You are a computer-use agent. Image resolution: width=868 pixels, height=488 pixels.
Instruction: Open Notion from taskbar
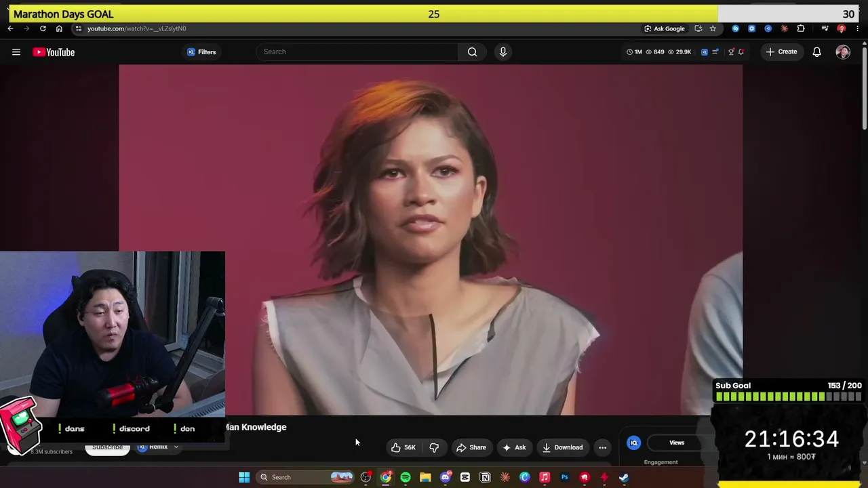coord(485,477)
